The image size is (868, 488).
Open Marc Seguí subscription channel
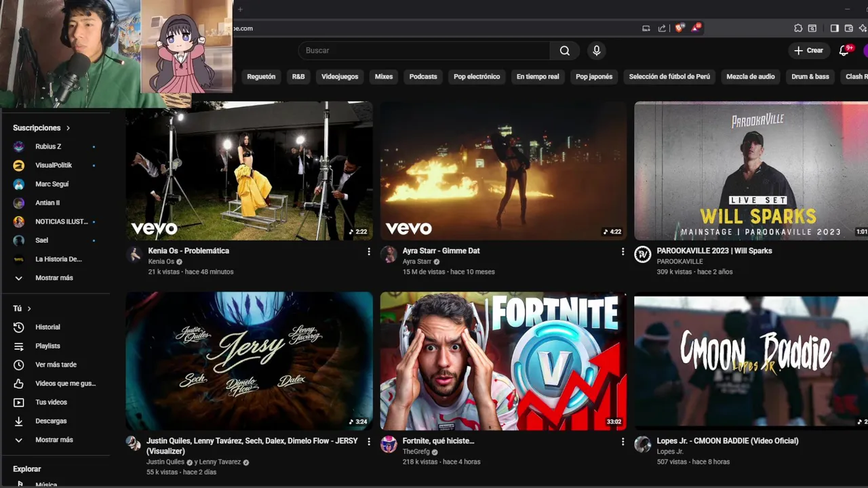[54, 184]
